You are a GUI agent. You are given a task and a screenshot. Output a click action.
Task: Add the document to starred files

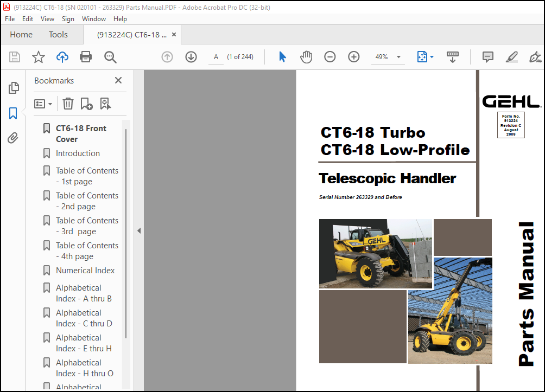point(38,56)
